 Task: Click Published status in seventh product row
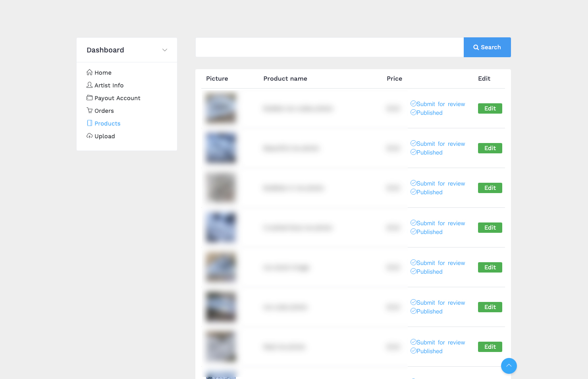pos(426,351)
